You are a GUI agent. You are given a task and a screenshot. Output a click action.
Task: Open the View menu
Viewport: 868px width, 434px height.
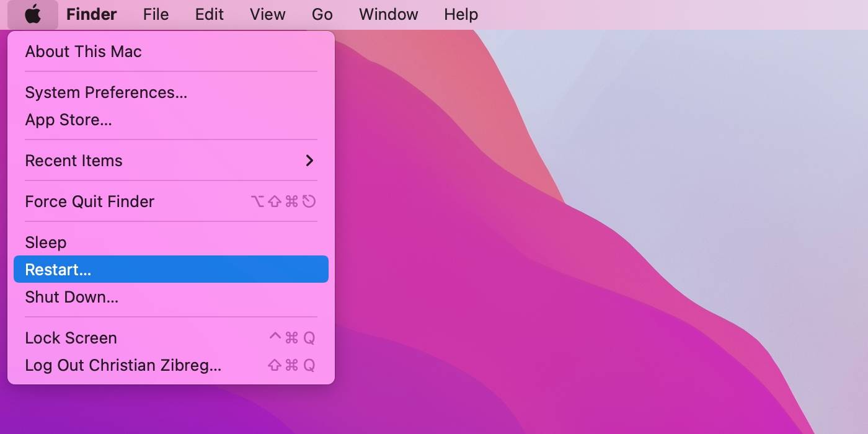[x=267, y=14]
